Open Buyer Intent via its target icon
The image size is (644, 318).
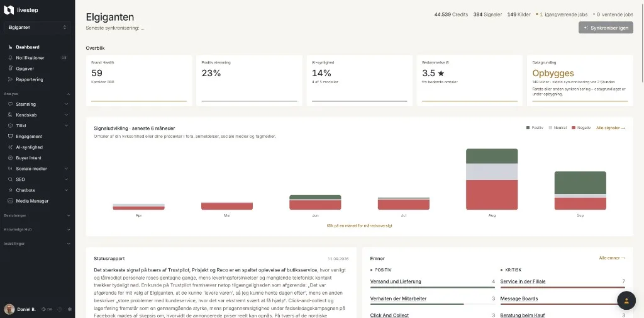tap(10, 158)
